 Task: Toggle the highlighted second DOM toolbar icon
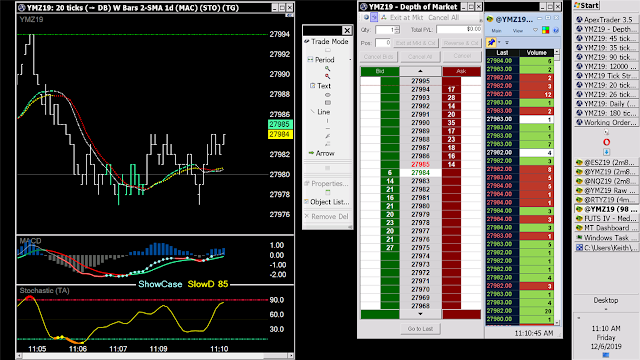(374, 18)
